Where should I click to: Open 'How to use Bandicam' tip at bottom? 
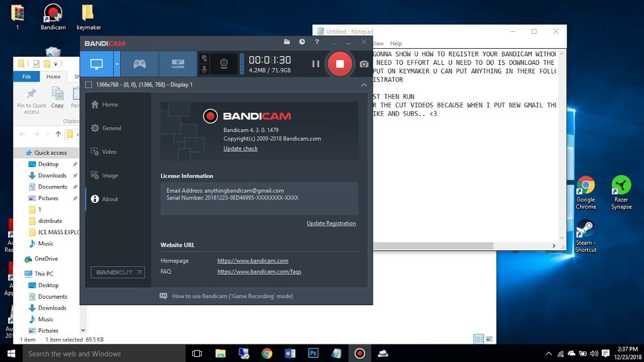coord(226,296)
